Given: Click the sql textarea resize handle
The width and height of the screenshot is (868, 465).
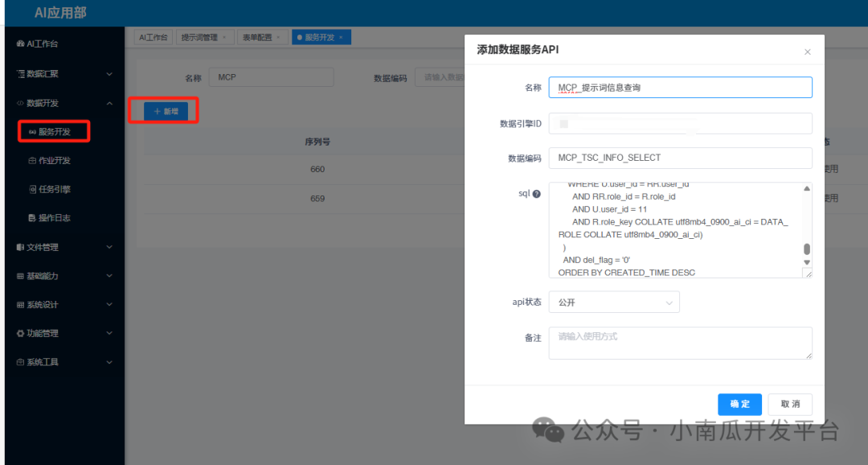Looking at the screenshot, I should click(x=809, y=274).
